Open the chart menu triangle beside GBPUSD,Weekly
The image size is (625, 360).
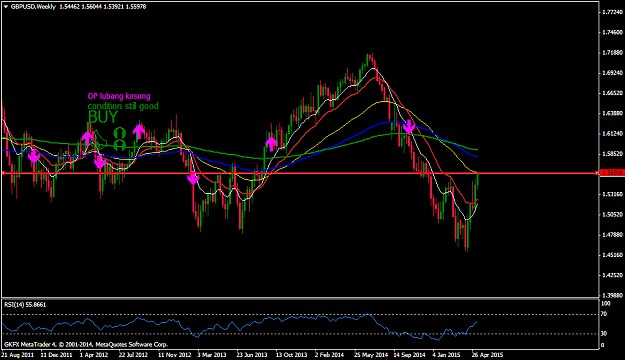point(6,7)
